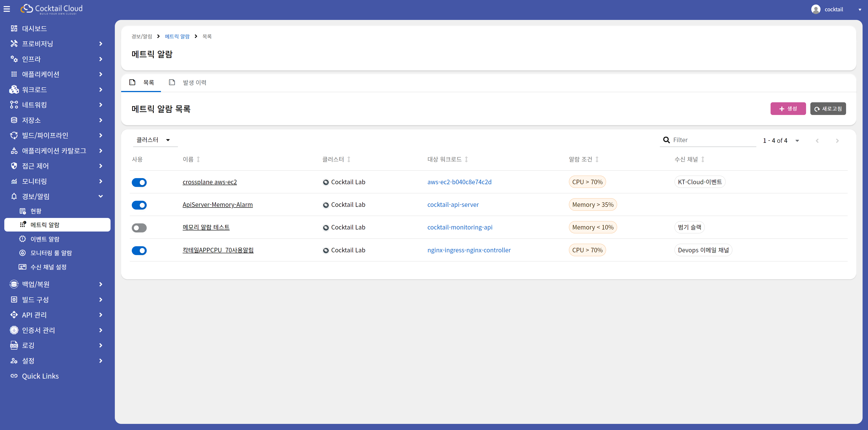Disable the crossplane aws-ec2 alarm toggle
The width and height of the screenshot is (868, 430).
pos(139,182)
